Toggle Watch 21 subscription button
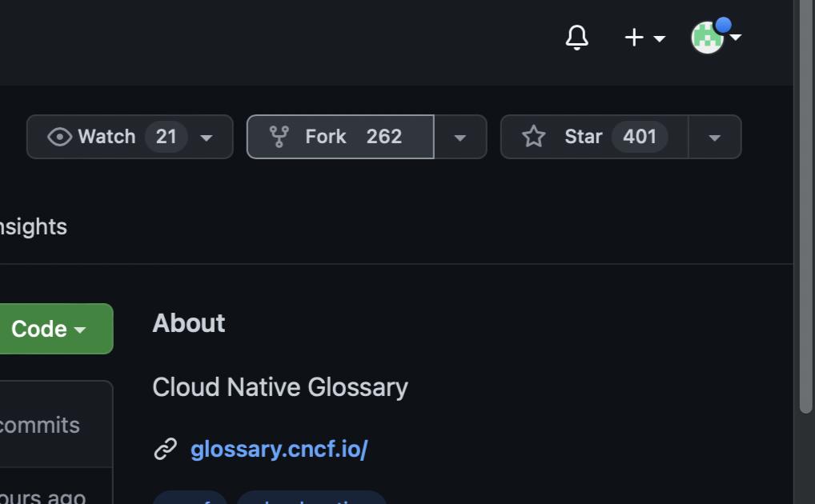 coord(130,137)
